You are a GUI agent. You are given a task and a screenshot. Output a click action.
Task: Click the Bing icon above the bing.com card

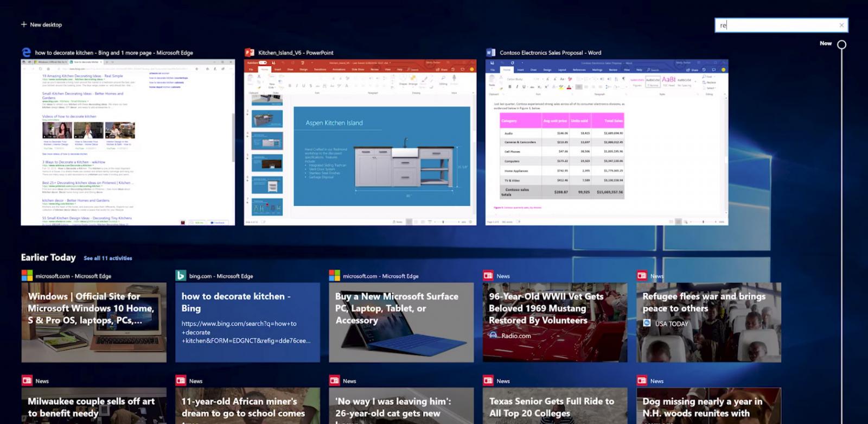[x=181, y=276]
